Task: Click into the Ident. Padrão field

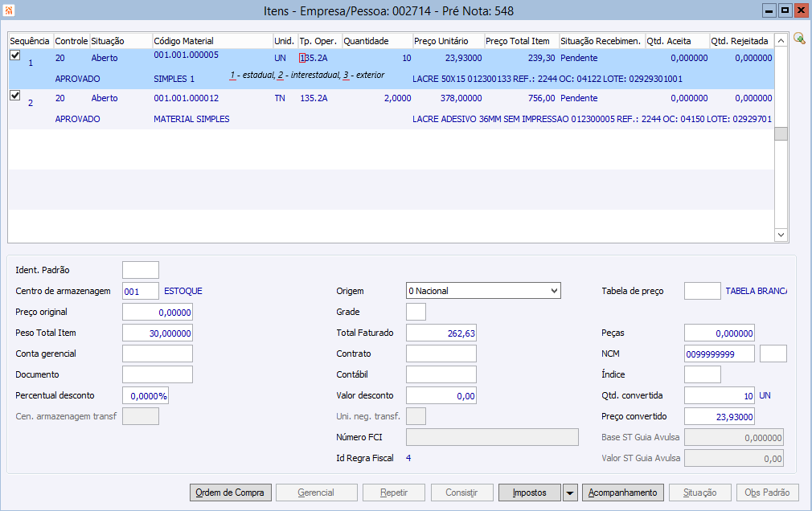Action: 141,270
